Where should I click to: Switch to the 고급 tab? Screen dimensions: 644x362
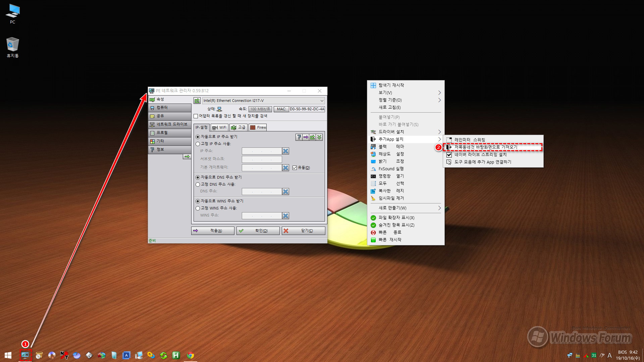(x=238, y=128)
